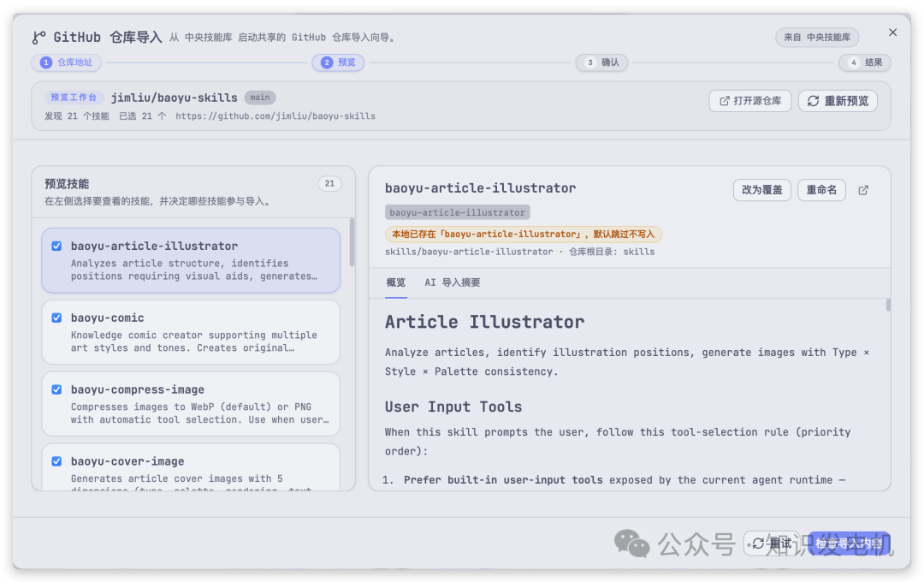Click the refresh icon inside the 重新预览 button
Viewport: 924px width, 582px height.
point(814,100)
